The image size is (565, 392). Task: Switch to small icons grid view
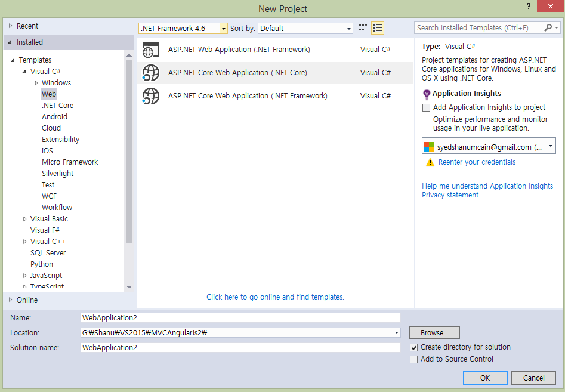coord(363,28)
